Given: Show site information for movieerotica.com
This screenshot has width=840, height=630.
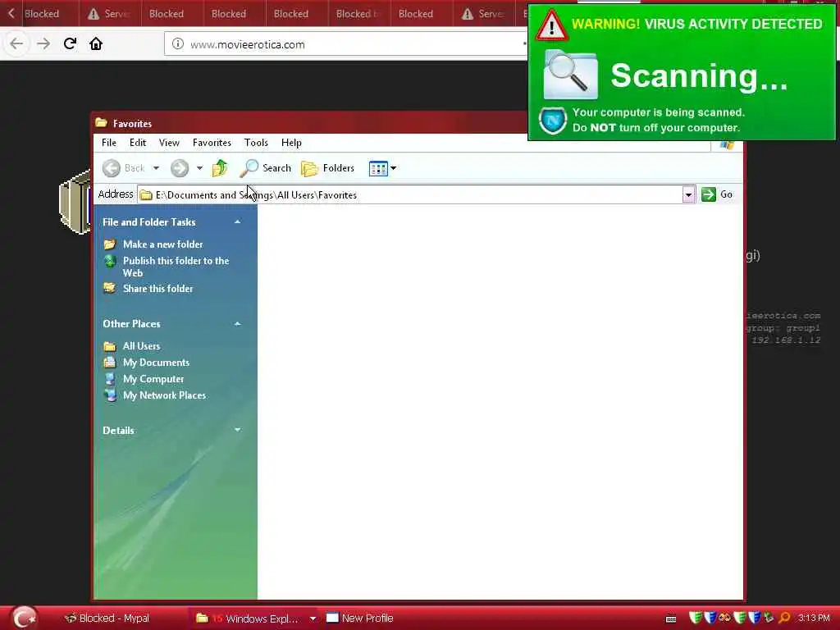Looking at the screenshot, I should 178,44.
